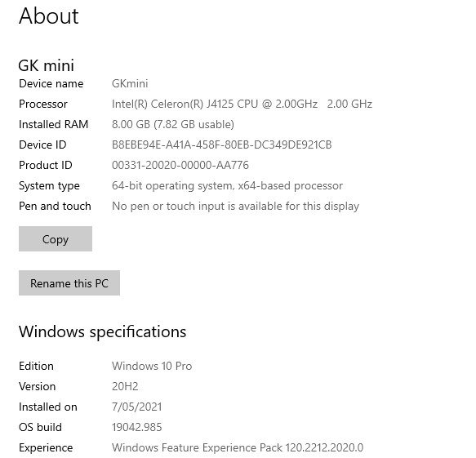Click the 20H2 version value
The width and height of the screenshot is (476, 458).
[125, 386]
